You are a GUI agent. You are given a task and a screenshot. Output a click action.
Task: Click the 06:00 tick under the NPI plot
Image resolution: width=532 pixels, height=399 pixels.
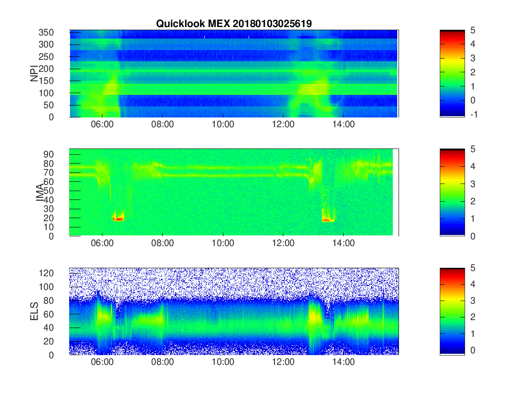point(102,125)
